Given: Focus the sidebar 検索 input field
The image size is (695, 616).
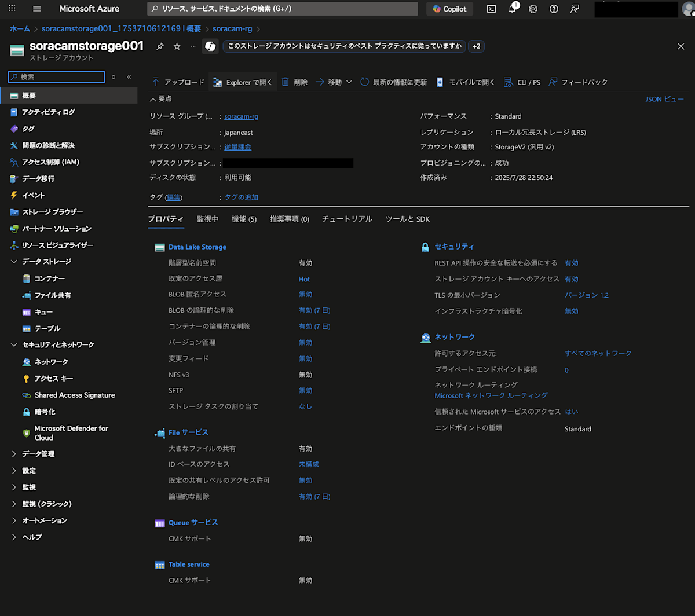Looking at the screenshot, I should click(x=57, y=76).
